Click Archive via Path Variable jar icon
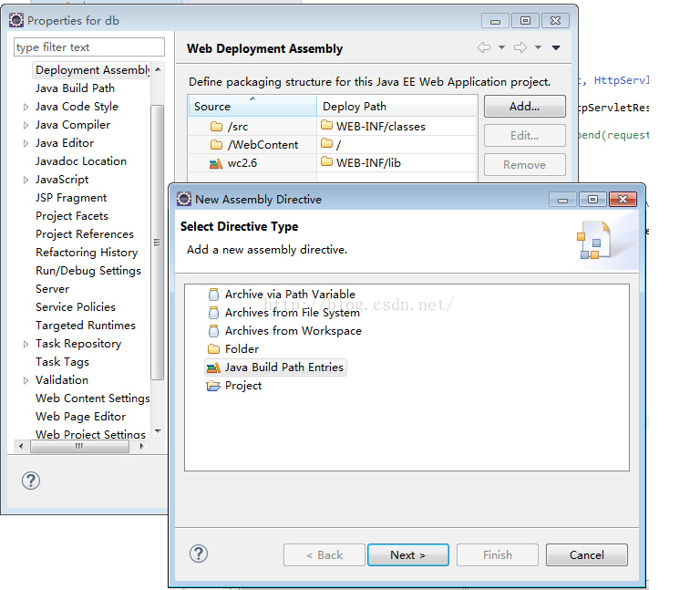Image resolution: width=700 pixels, height=590 pixels. [x=214, y=295]
